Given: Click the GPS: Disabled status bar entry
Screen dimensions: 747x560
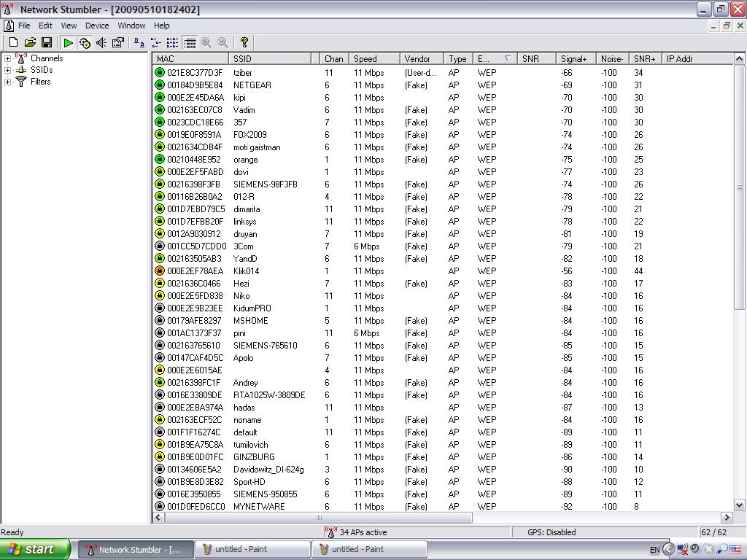Looking at the screenshot, I should 551,532.
